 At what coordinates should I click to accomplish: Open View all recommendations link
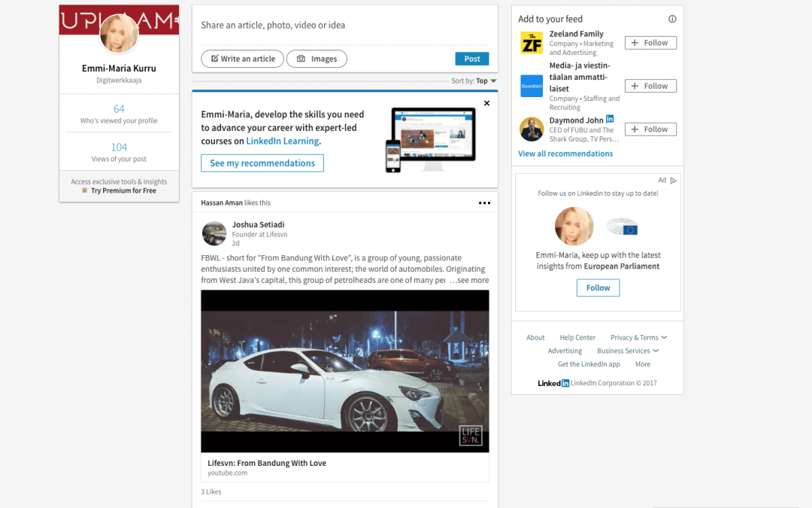click(565, 154)
